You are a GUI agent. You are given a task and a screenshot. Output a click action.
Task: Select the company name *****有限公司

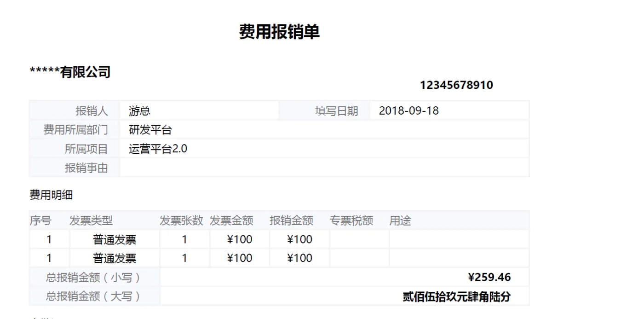(70, 72)
